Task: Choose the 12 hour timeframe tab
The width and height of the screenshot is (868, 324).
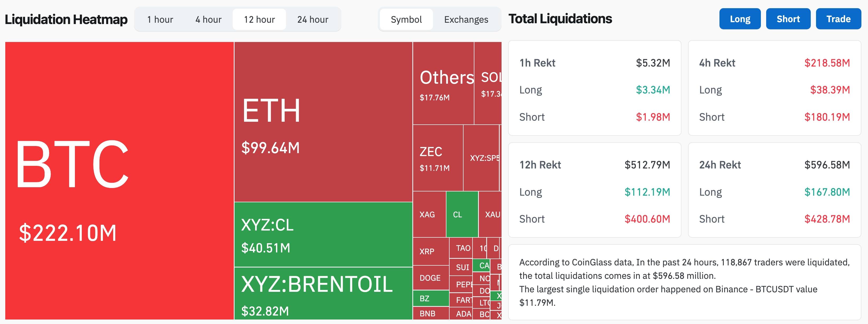Action: [x=259, y=20]
